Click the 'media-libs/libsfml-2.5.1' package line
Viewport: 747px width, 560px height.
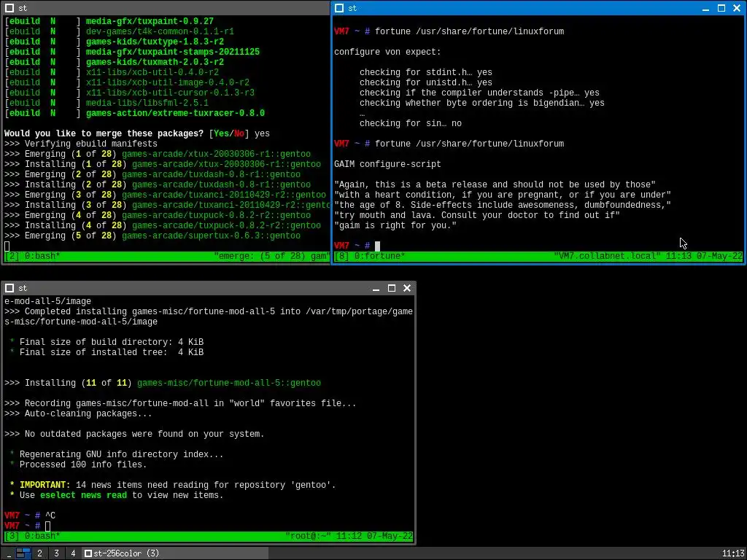click(x=147, y=103)
